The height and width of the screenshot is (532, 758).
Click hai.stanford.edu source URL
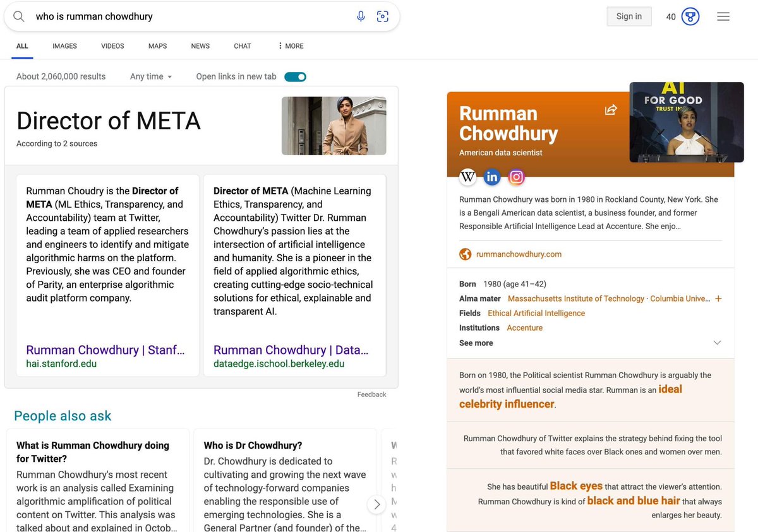pyautogui.click(x=61, y=364)
